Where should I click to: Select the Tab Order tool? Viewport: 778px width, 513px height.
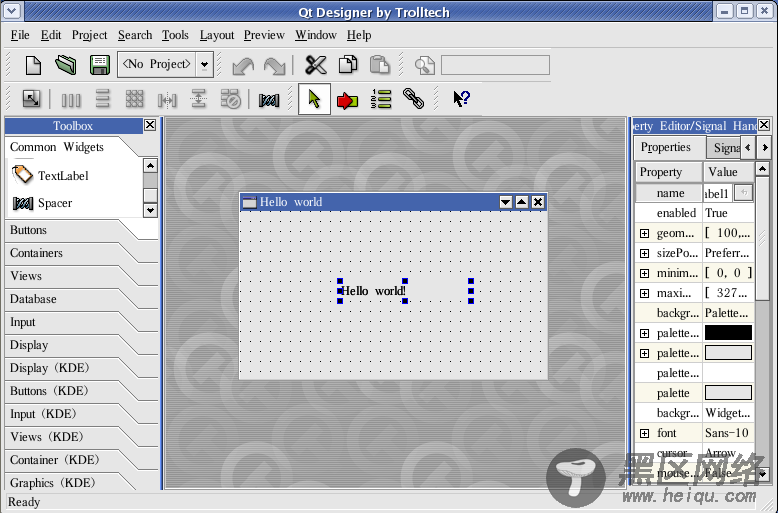(381, 99)
